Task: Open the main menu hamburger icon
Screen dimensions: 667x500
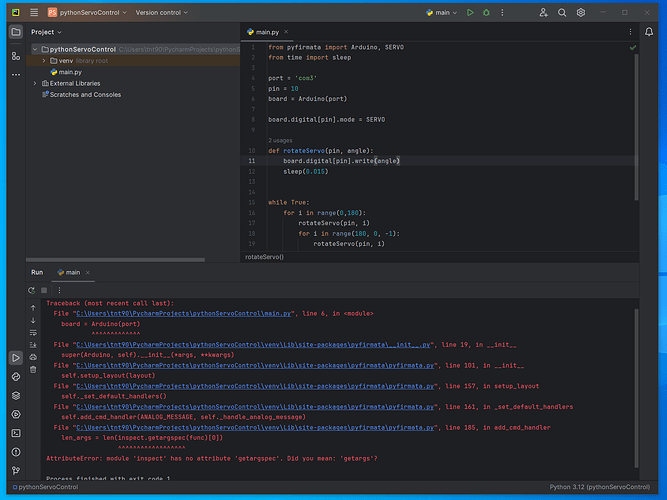Action: pyautogui.click(x=34, y=12)
